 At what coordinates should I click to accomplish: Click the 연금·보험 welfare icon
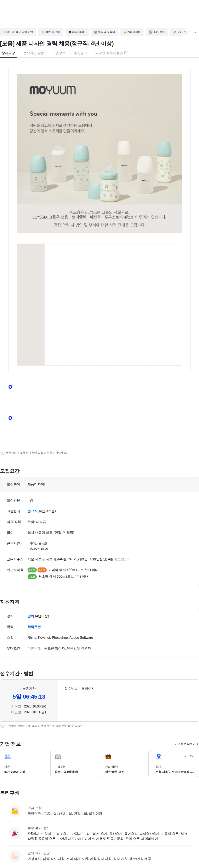(x=15, y=811)
